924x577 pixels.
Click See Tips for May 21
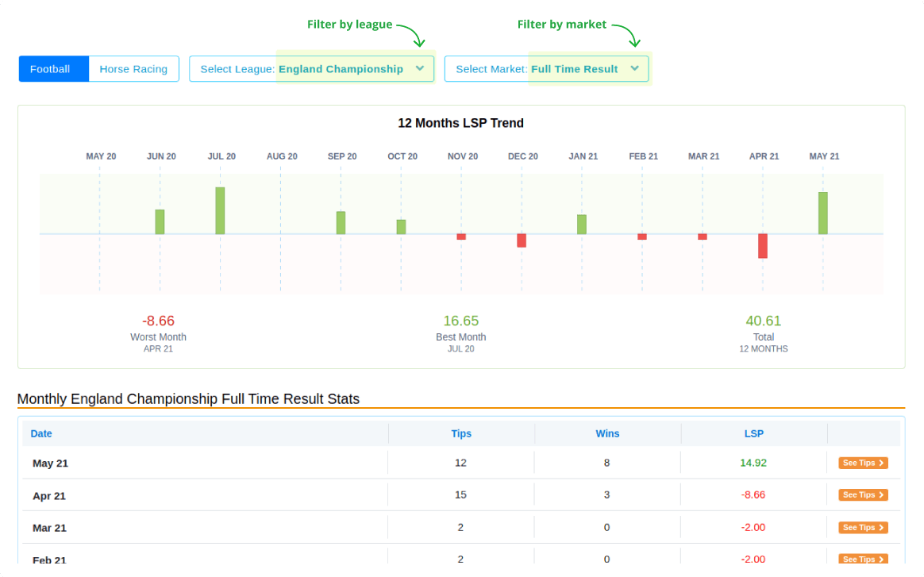click(x=863, y=463)
